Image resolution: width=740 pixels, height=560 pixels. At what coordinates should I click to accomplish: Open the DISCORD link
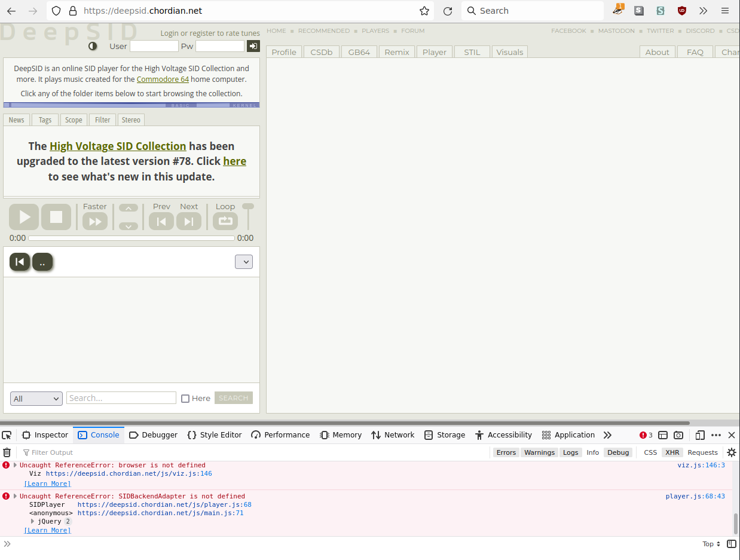click(701, 30)
